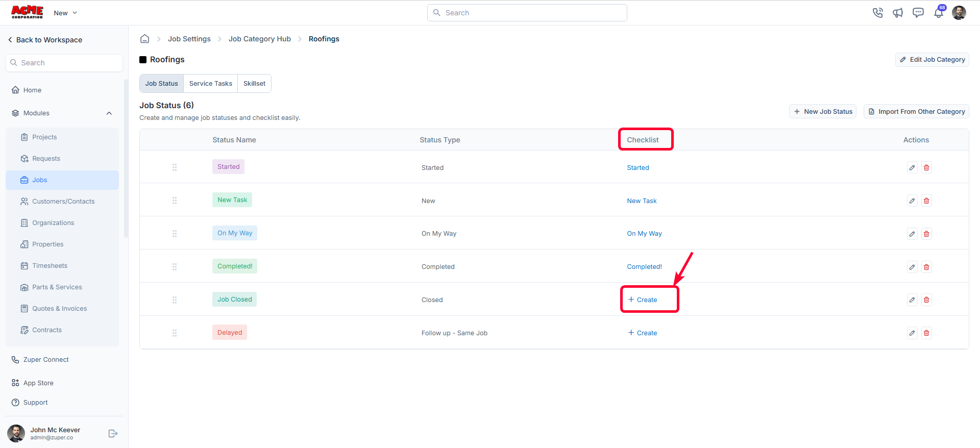The height and width of the screenshot is (448, 980).
Task: Delete the Started status row
Action: click(926, 167)
